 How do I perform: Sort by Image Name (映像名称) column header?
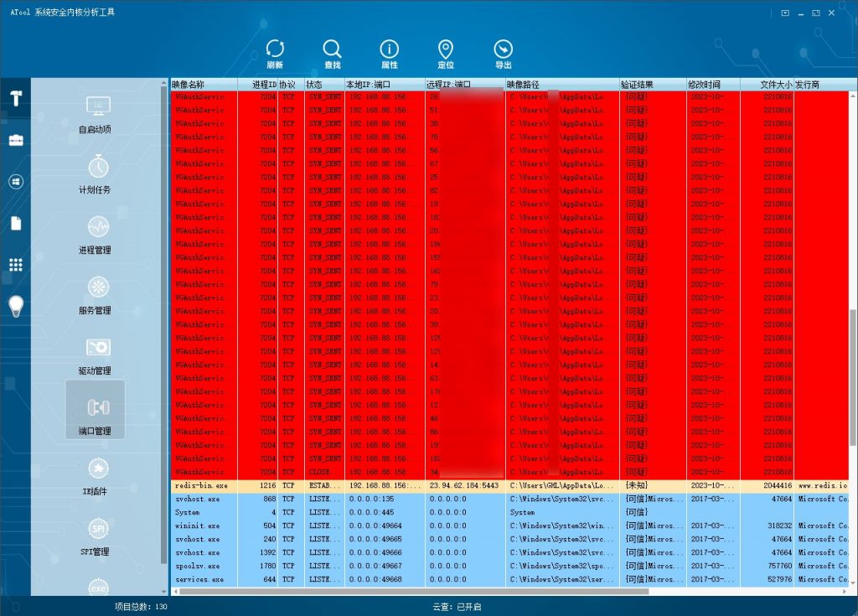click(204, 85)
